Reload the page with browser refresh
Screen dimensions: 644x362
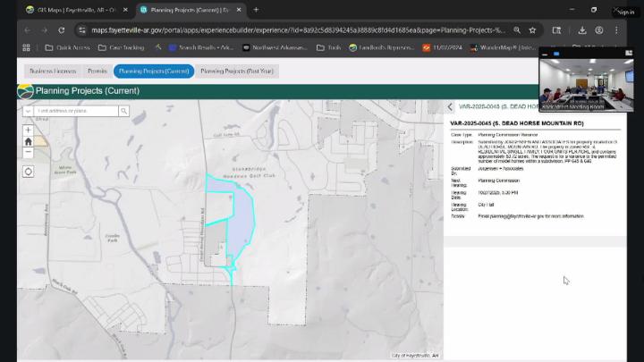(61, 29)
